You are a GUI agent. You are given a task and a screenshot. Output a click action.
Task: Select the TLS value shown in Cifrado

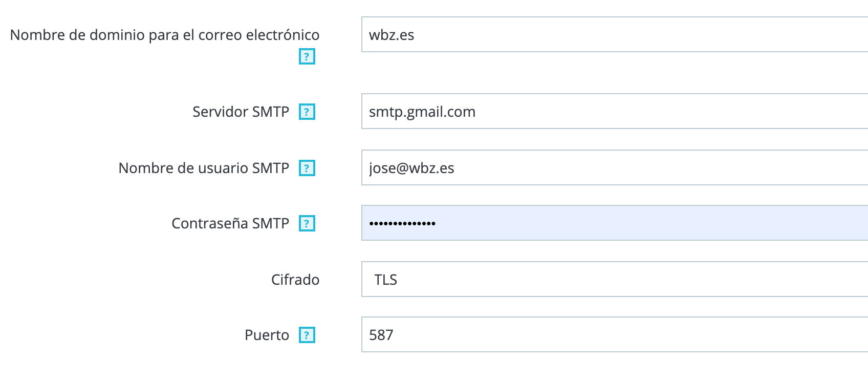[x=386, y=280]
